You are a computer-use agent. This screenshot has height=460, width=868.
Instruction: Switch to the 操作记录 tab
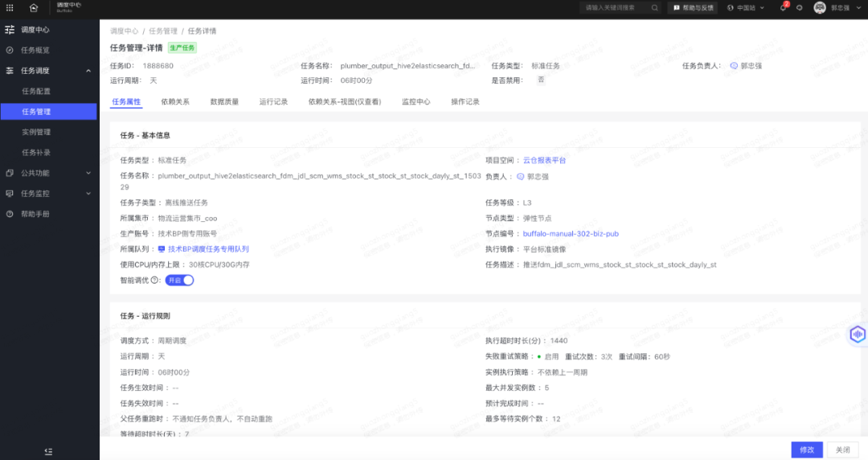click(x=465, y=102)
